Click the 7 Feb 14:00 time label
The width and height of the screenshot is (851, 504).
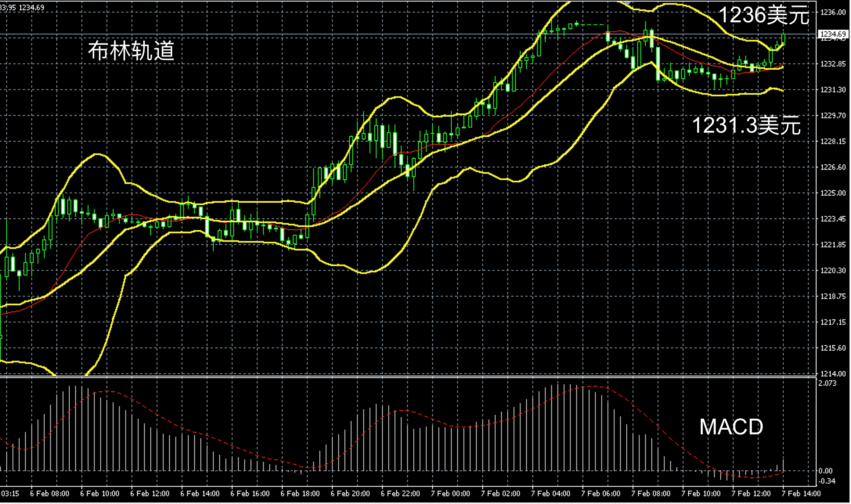tap(801, 493)
